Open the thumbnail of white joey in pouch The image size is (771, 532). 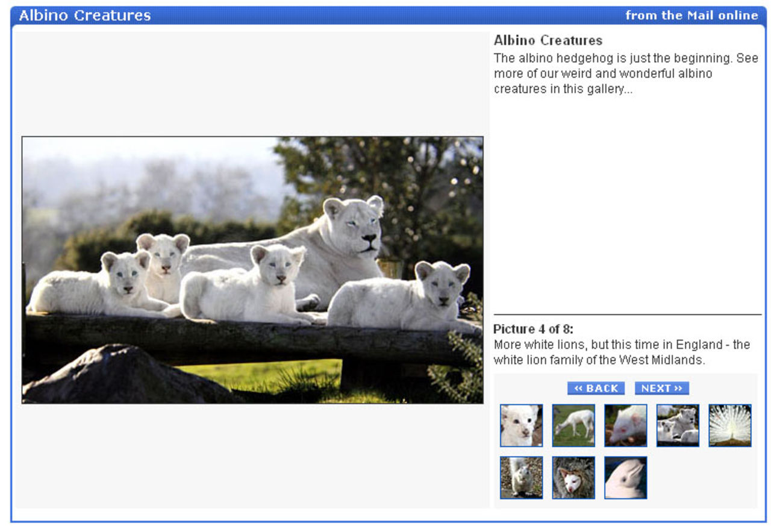[573, 478]
